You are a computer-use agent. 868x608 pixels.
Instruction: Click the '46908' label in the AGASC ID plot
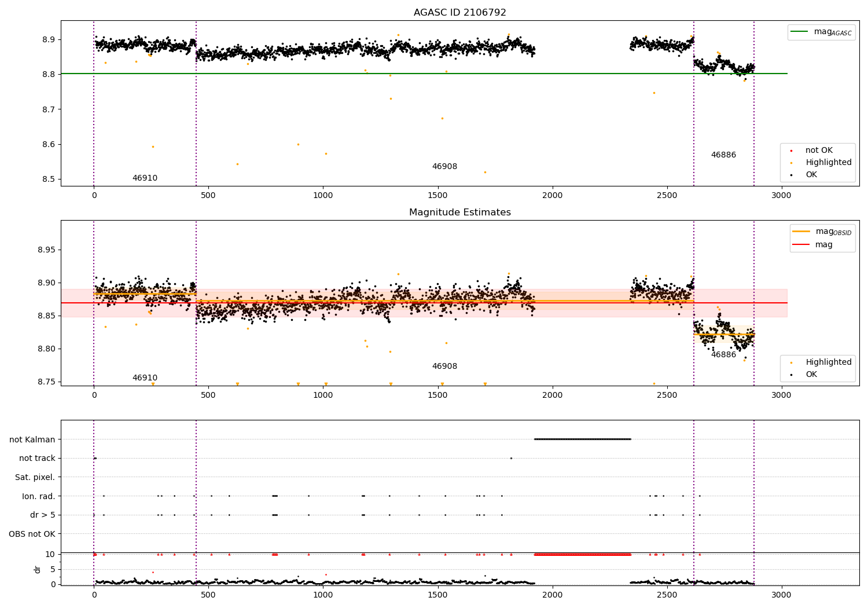pyautogui.click(x=444, y=167)
